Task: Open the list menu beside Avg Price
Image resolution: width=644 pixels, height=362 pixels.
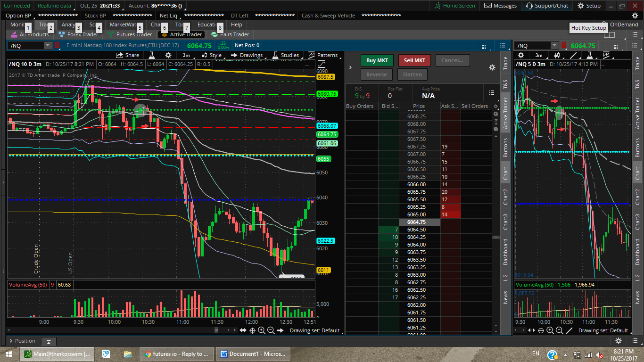Action: [492, 93]
